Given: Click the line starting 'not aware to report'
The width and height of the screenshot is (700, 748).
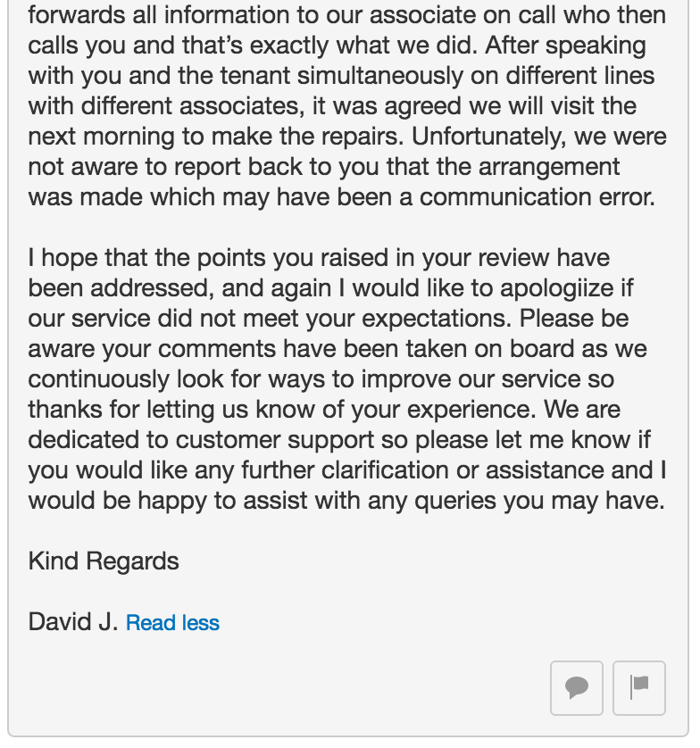Looking at the screenshot, I should [324, 167].
